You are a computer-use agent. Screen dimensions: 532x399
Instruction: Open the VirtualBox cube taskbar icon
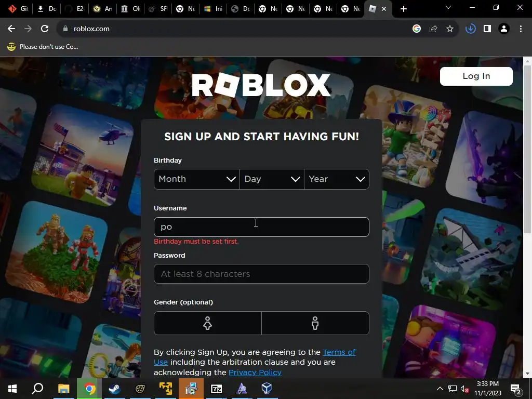267,389
